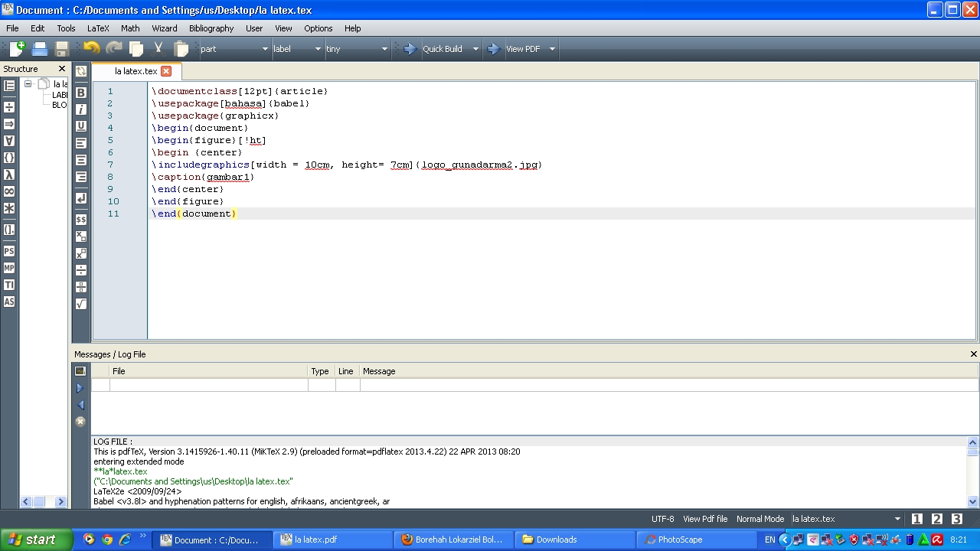This screenshot has height=551, width=980.
Task: Open the PS (PStricks) commands panel
Action: 9,251
